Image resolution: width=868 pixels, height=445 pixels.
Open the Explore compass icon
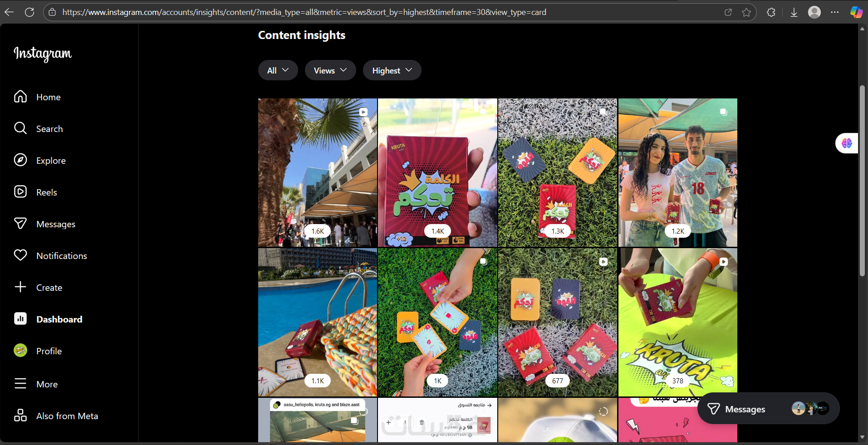(x=20, y=160)
